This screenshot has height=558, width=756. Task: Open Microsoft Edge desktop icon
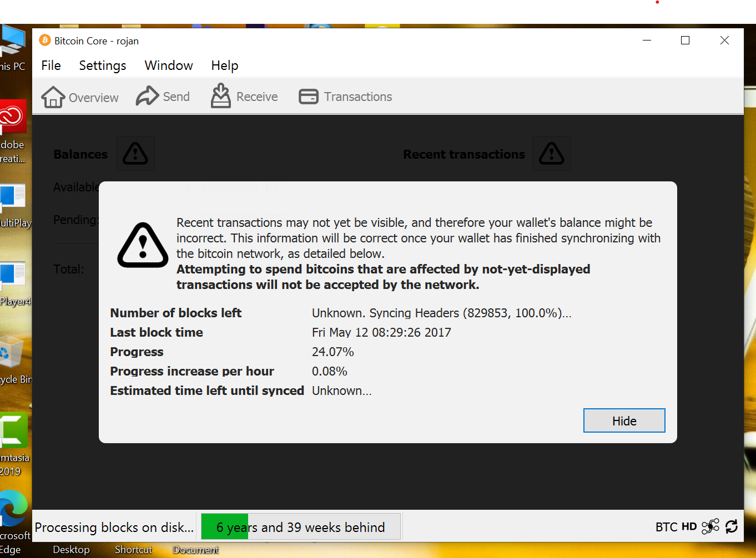[x=14, y=522]
